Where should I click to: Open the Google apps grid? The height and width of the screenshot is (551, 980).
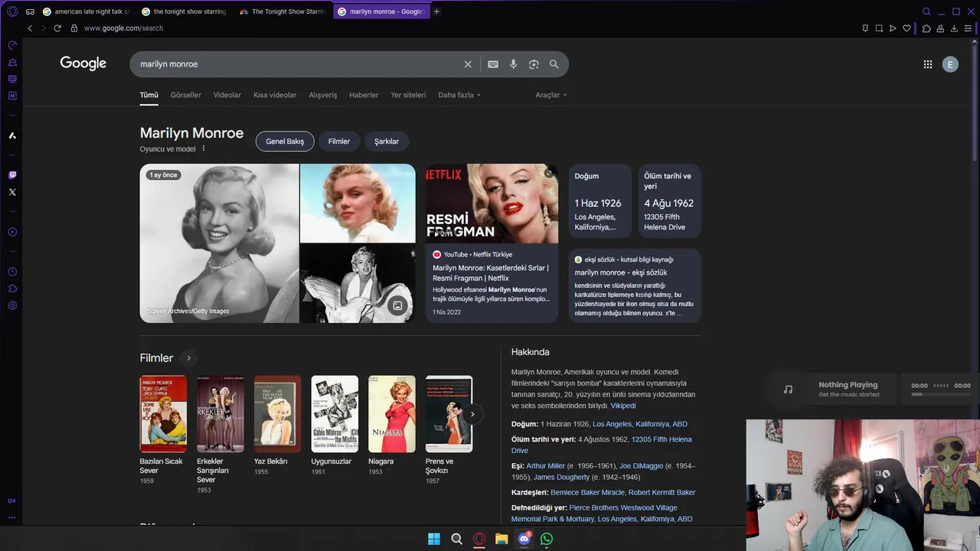pos(928,64)
